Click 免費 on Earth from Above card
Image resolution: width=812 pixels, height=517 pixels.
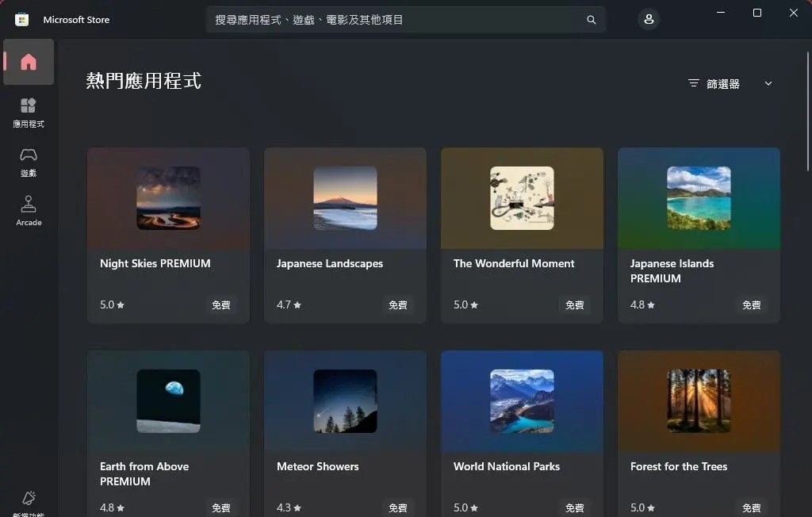[221, 507]
